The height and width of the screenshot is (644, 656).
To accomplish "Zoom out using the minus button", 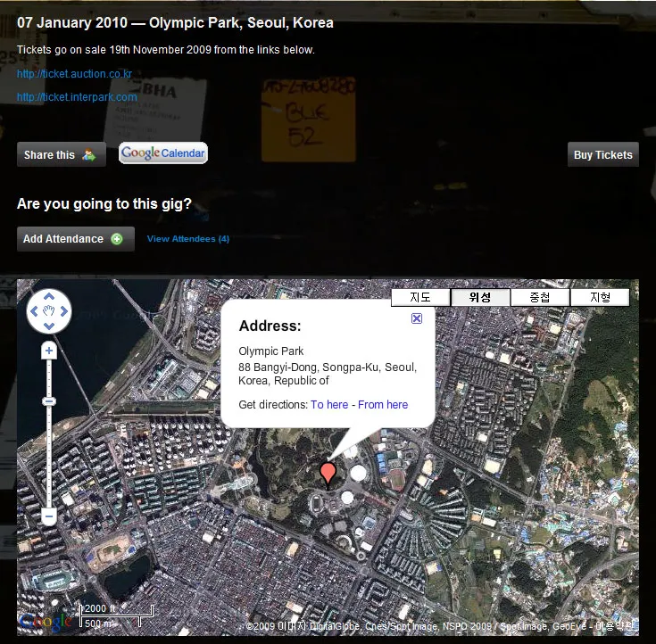I will coord(49,516).
